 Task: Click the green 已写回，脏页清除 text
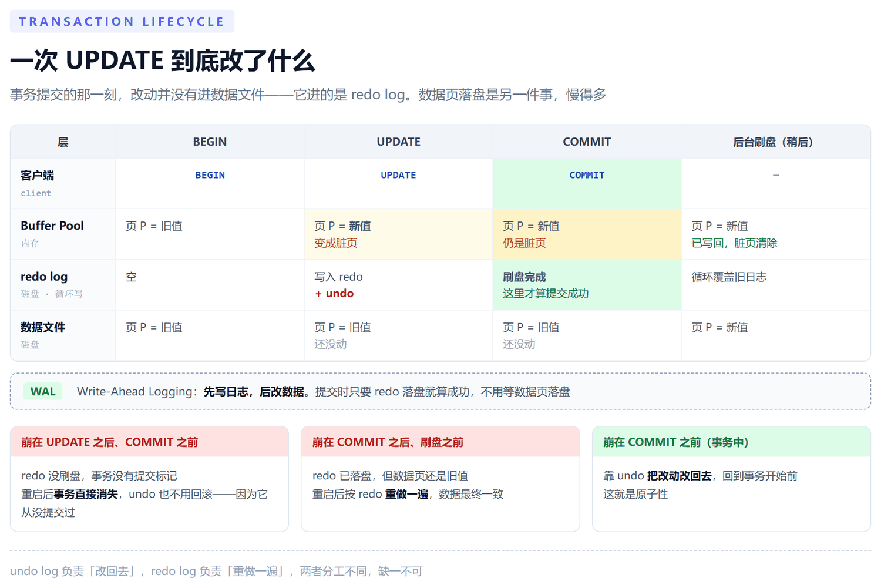click(734, 243)
